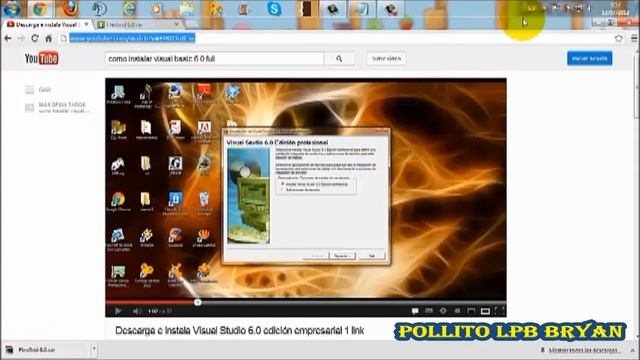Click the Google Chrome taskbar icon
The image size is (640, 360).
(x=39, y=9)
